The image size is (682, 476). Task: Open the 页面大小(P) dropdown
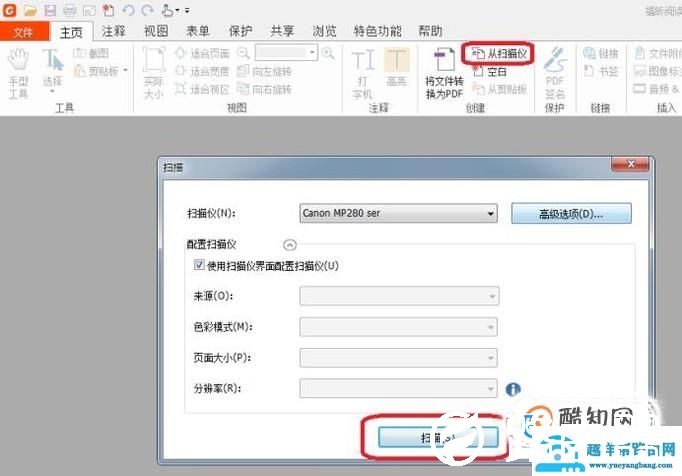[x=398, y=358]
